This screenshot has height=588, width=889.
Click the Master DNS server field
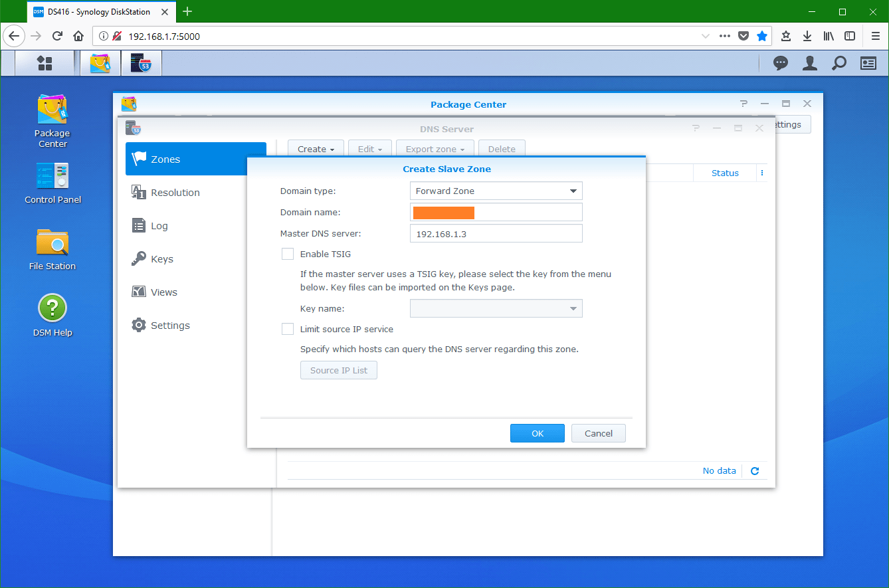[496, 233]
